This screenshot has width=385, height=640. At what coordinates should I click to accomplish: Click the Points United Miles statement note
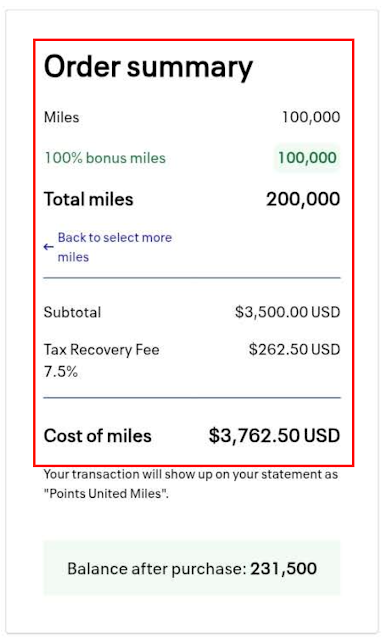[191, 484]
